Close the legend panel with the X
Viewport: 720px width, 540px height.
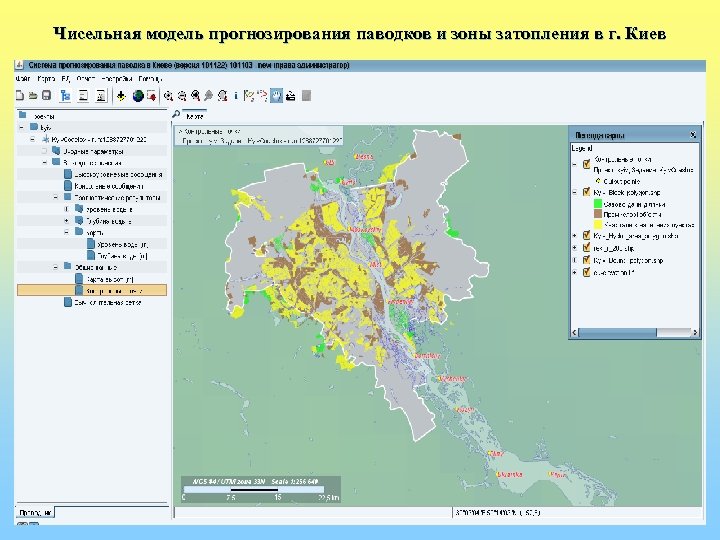click(x=694, y=133)
